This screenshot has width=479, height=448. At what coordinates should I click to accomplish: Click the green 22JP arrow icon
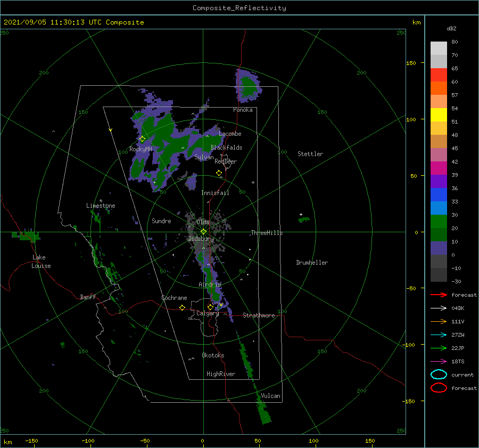tap(439, 348)
